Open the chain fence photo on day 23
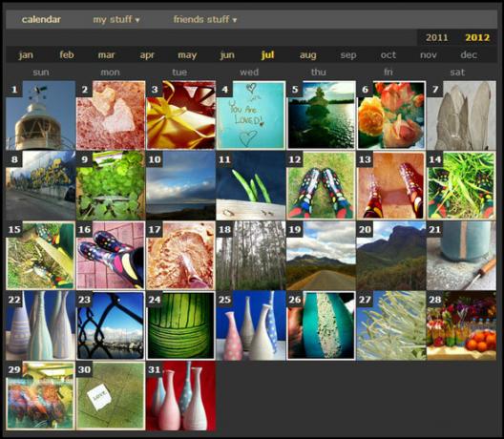Image resolution: width=504 pixels, height=439 pixels. [x=111, y=325]
